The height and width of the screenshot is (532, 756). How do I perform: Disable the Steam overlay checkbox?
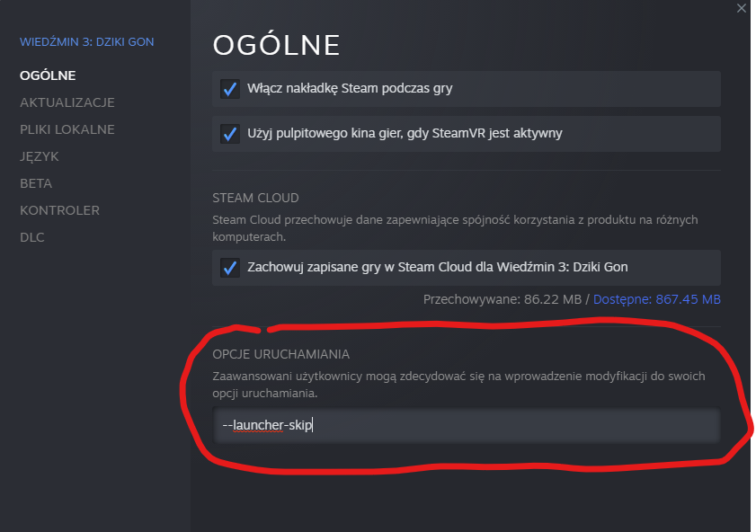(230, 88)
